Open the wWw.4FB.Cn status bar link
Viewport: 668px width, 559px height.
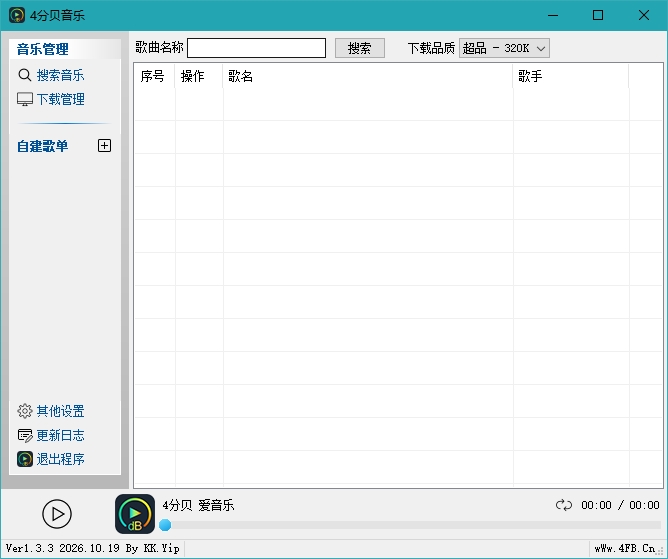tap(625, 548)
